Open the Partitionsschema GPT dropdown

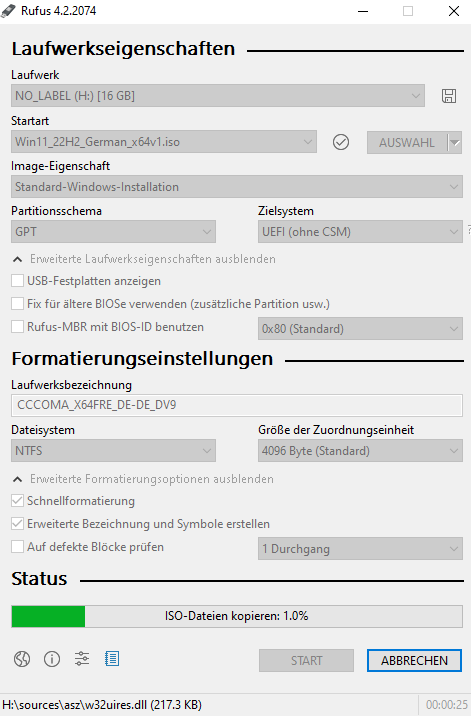[113, 232]
